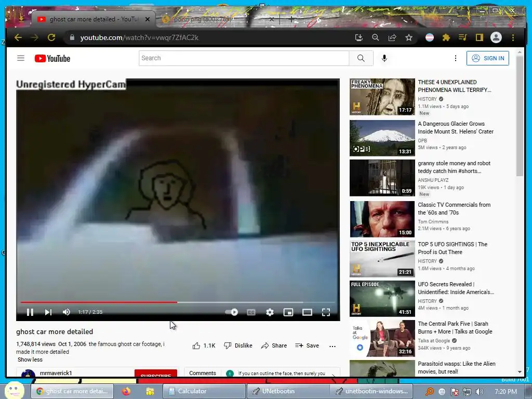The image size is (532, 399).
Task: Click the Dislike button
Action: click(238, 345)
